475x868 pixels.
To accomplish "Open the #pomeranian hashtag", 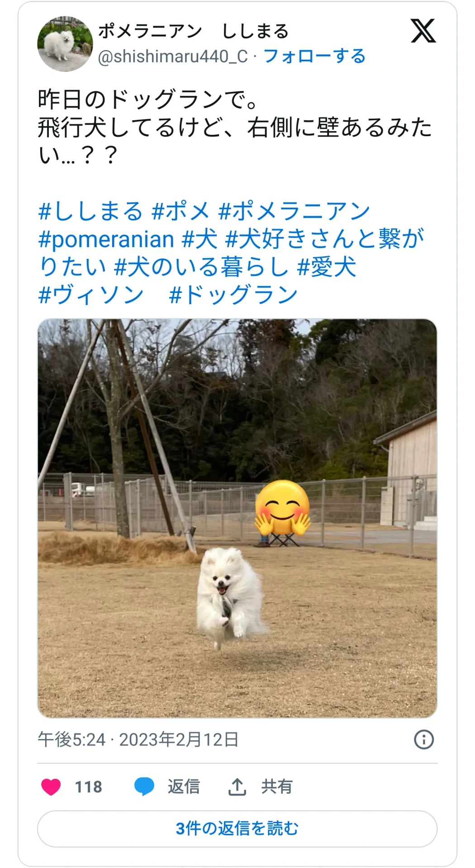I will point(106,239).
